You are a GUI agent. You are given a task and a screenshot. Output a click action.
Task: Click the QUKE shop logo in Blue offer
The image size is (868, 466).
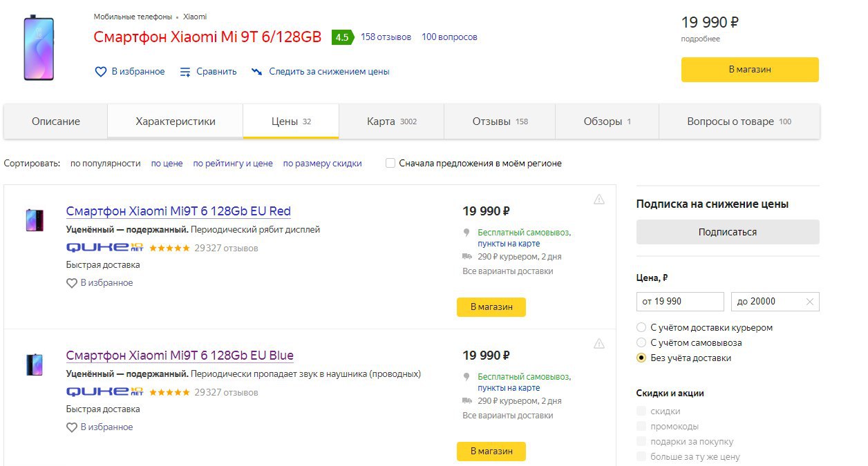coord(104,391)
